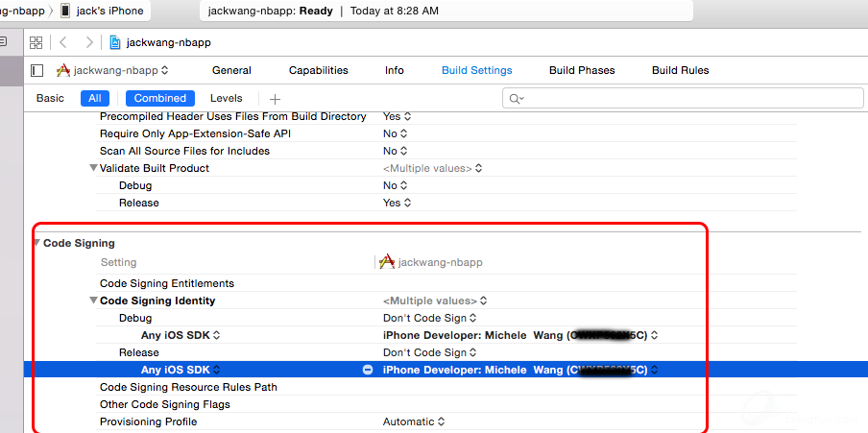Go back with the left arrow

click(63, 42)
